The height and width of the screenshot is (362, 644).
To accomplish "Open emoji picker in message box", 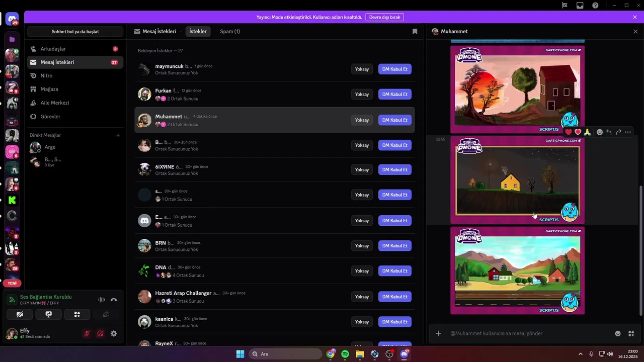I will click(x=618, y=333).
